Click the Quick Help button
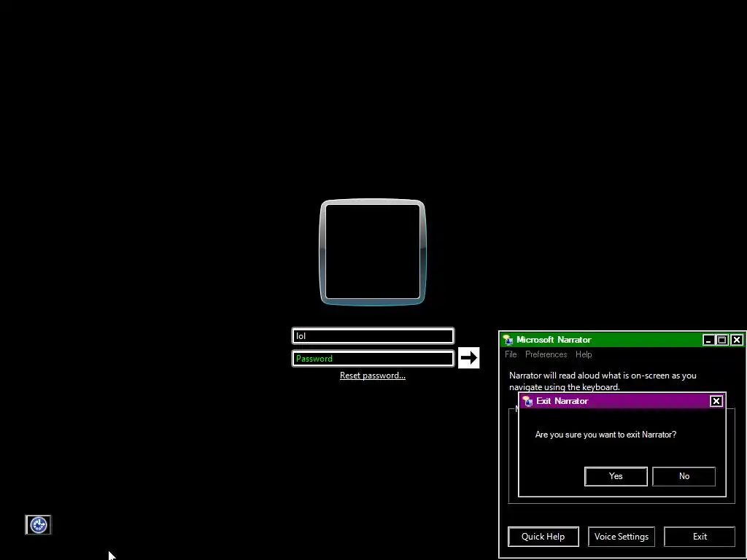The width and height of the screenshot is (747, 560). 543,537
